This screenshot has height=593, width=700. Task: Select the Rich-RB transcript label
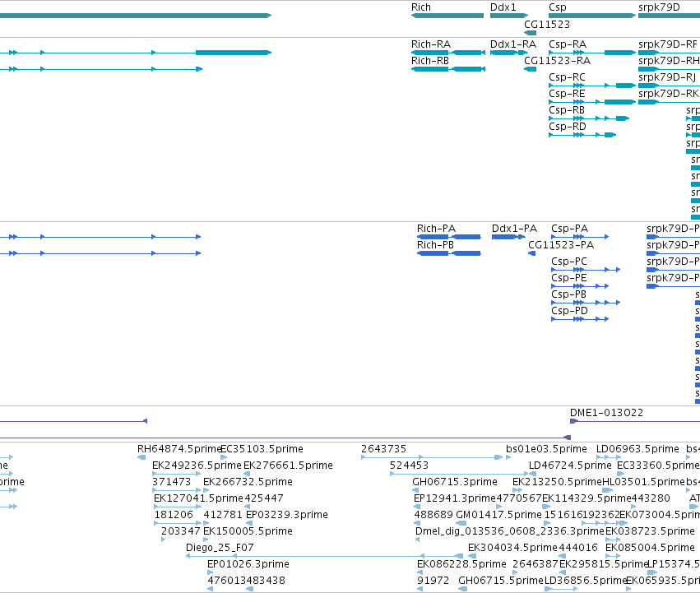click(430, 61)
